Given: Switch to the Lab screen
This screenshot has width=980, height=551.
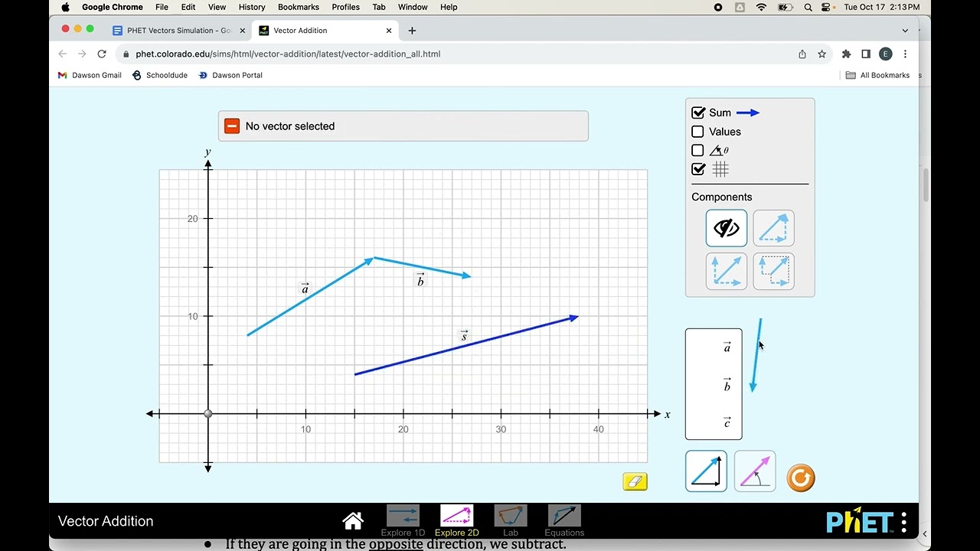Looking at the screenshot, I should coord(511,521).
